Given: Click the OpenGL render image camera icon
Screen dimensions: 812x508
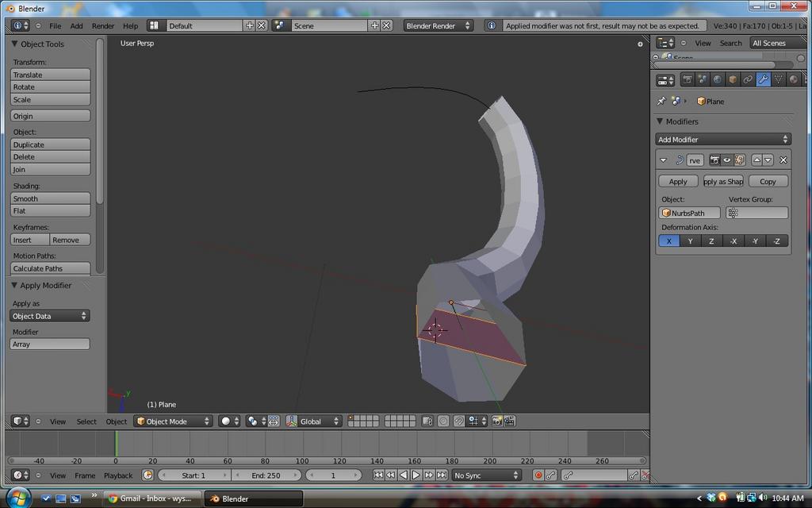Looking at the screenshot, I should tap(496, 421).
